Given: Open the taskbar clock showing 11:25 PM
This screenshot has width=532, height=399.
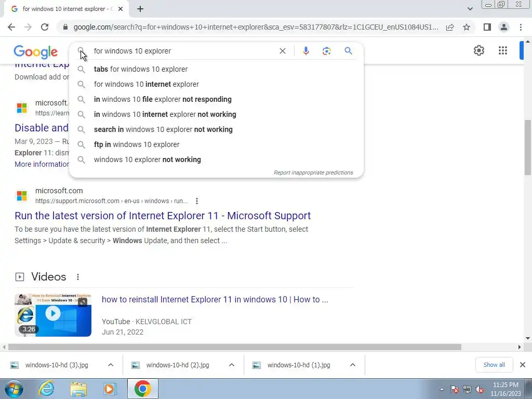Looking at the screenshot, I should [x=506, y=389].
